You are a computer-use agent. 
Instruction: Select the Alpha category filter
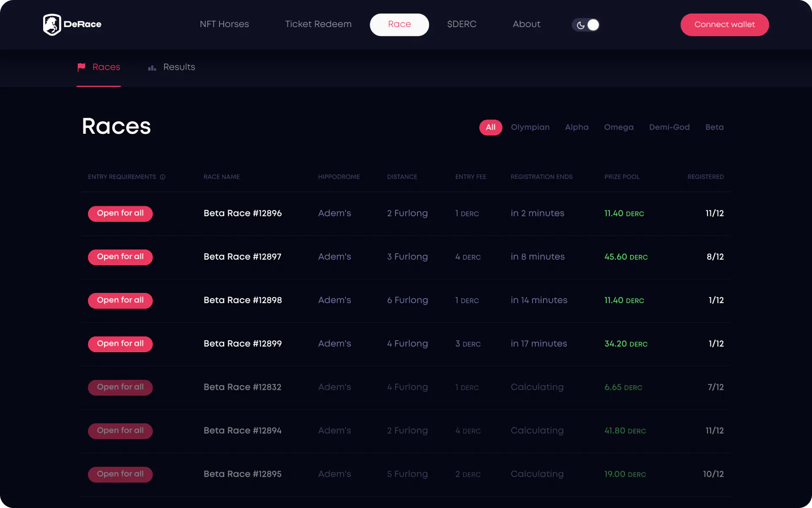(x=577, y=127)
